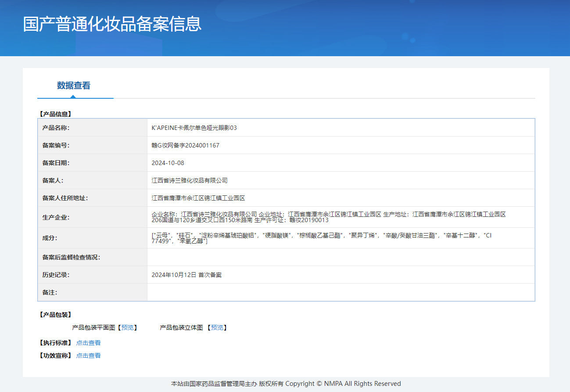Image resolution: width=570 pixels, height=392 pixels.
Task: Click the 【产品包装】 section heading
Action: (55, 315)
